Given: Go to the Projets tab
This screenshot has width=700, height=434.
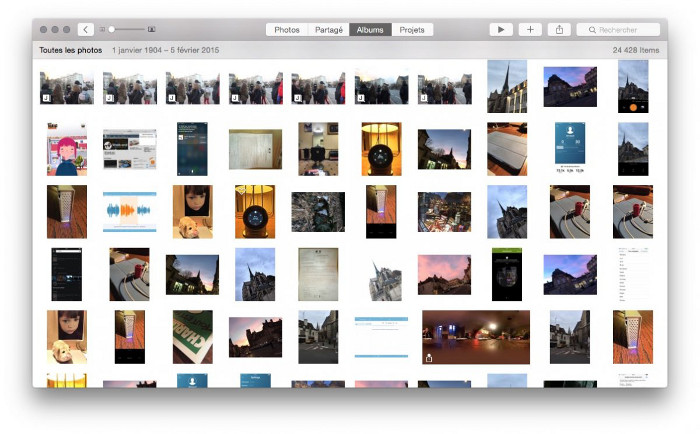Looking at the screenshot, I should pos(412,30).
